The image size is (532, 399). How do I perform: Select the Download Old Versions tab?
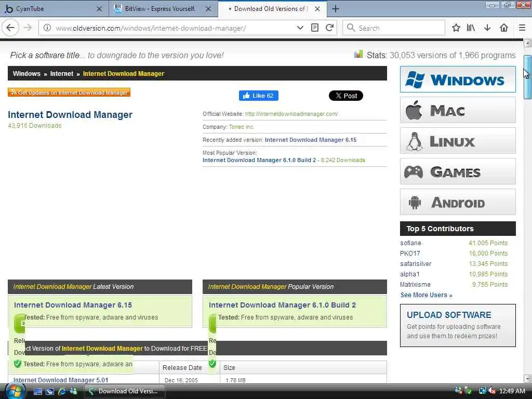[272, 9]
